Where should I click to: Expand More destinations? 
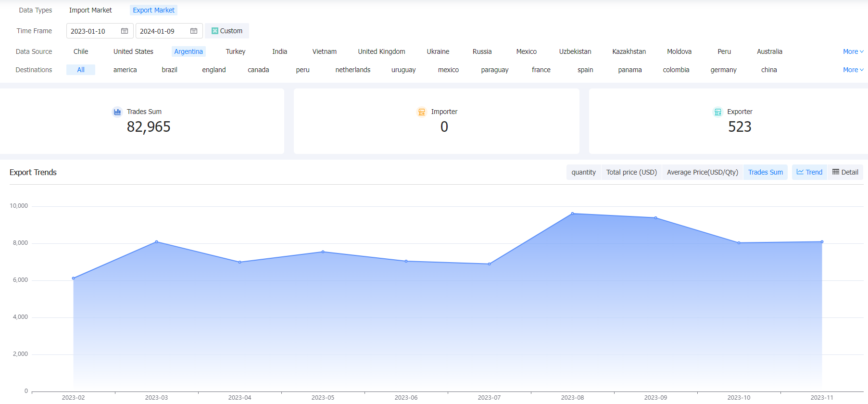(853, 70)
